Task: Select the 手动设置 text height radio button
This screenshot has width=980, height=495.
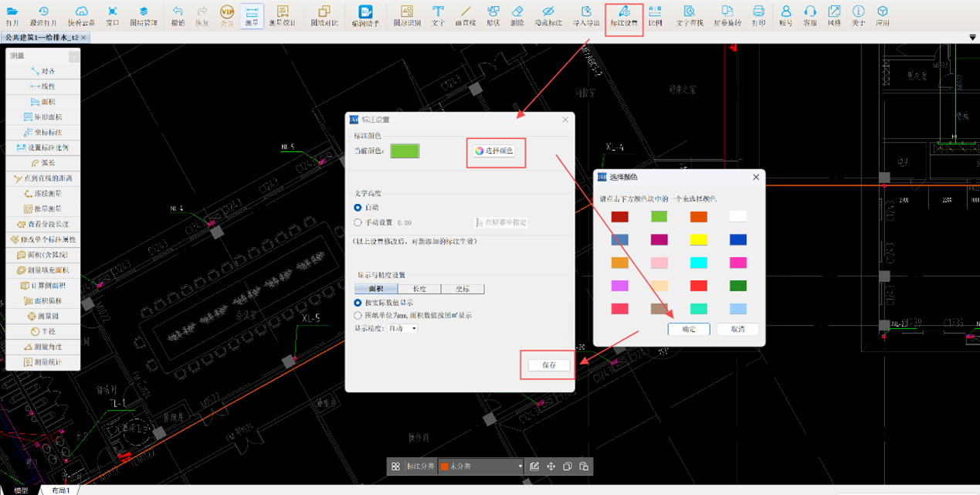Action: 358,222
